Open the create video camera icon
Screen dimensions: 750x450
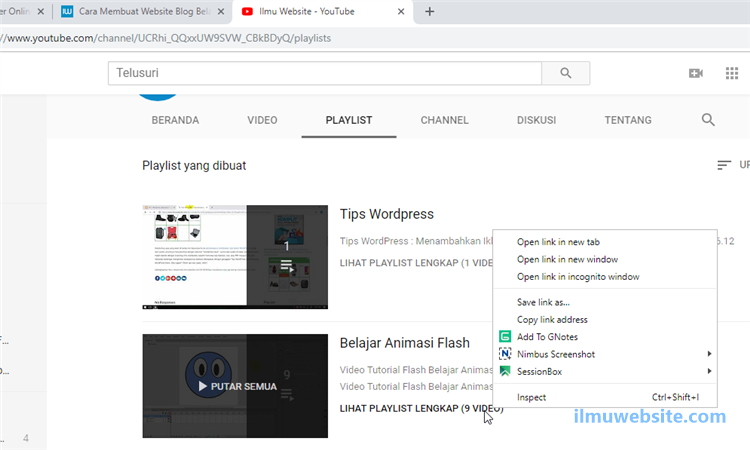click(695, 73)
